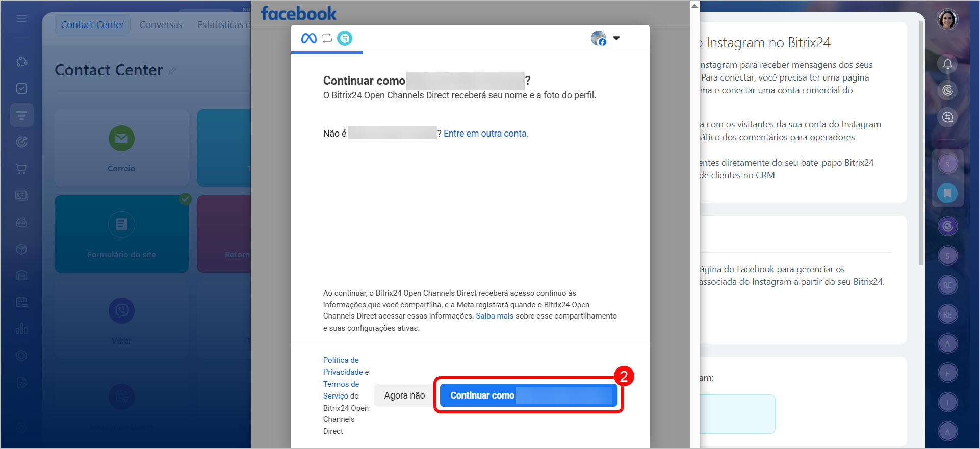Open the Formulário do site tile
Screen dimensions: 980x449
click(121, 234)
